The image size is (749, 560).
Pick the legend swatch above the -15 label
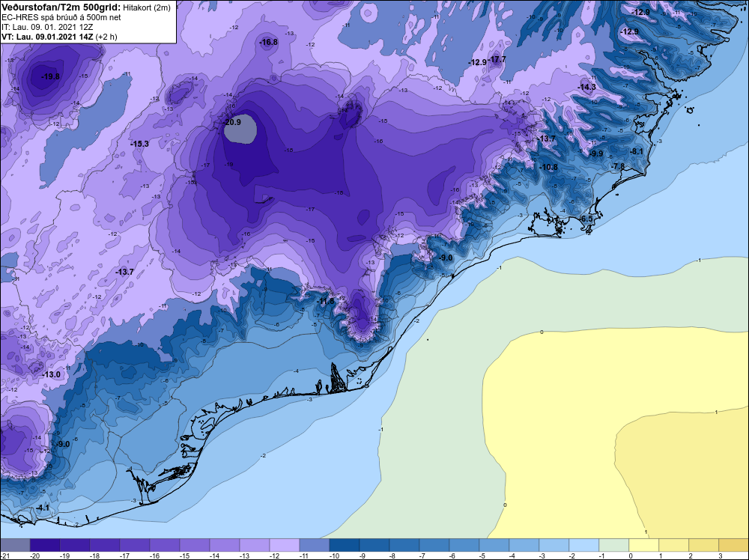(195, 546)
